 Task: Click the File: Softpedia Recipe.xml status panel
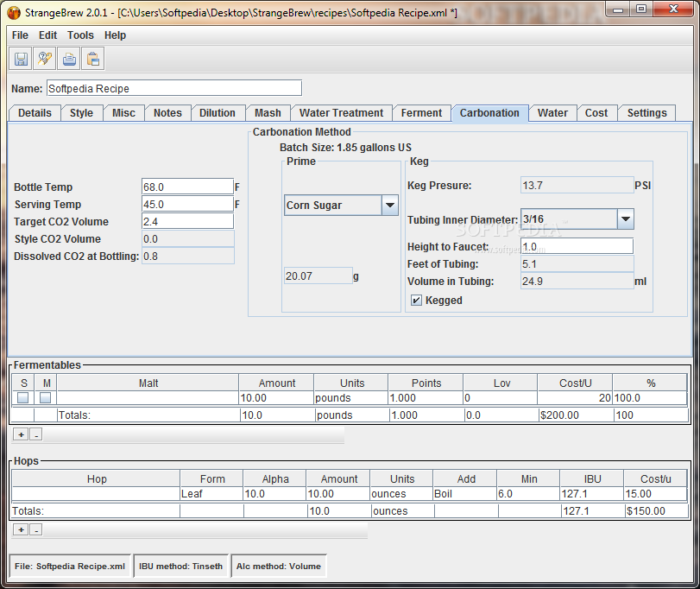click(70, 567)
